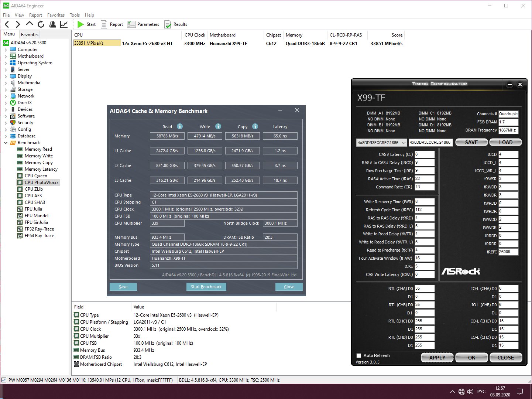Open Parameters from the toolbar

tap(143, 24)
